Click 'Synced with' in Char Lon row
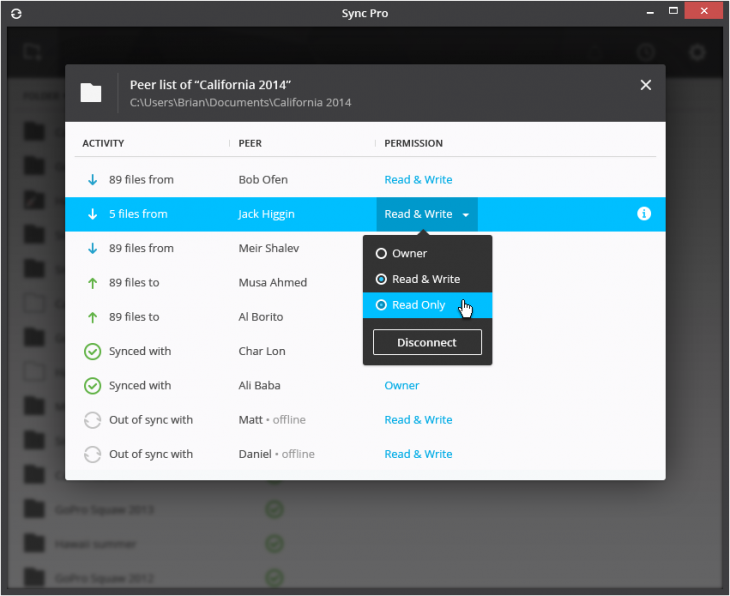730x596 pixels. [140, 352]
